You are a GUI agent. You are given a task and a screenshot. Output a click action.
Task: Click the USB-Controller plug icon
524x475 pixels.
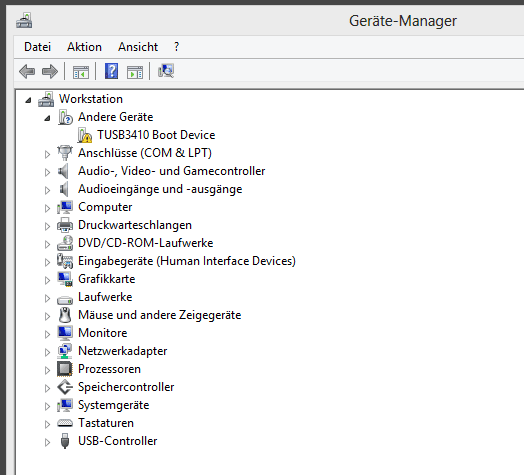(65, 441)
